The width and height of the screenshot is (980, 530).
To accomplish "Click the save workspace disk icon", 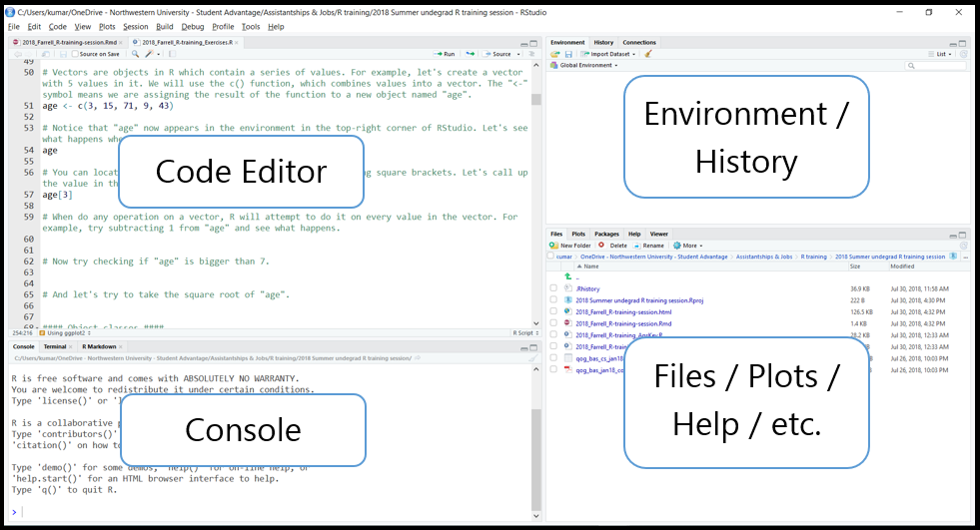I will [x=567, y=54].
